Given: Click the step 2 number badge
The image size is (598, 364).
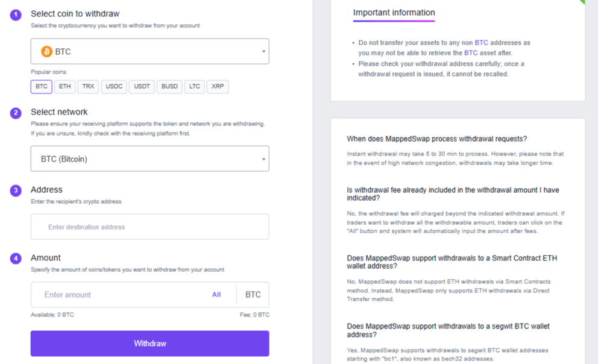Looking at the screenshot, I should tap(16, 113).
